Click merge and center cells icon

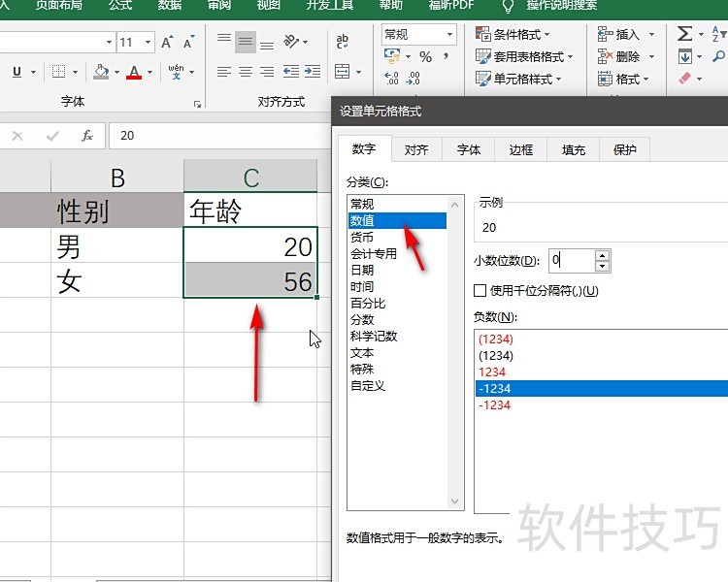click(x=343, y=72)
